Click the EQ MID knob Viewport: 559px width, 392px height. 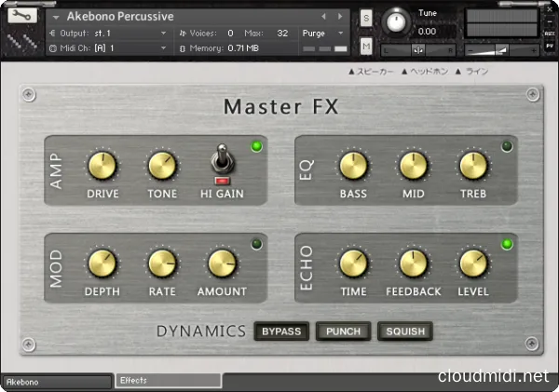pos(413,166)
